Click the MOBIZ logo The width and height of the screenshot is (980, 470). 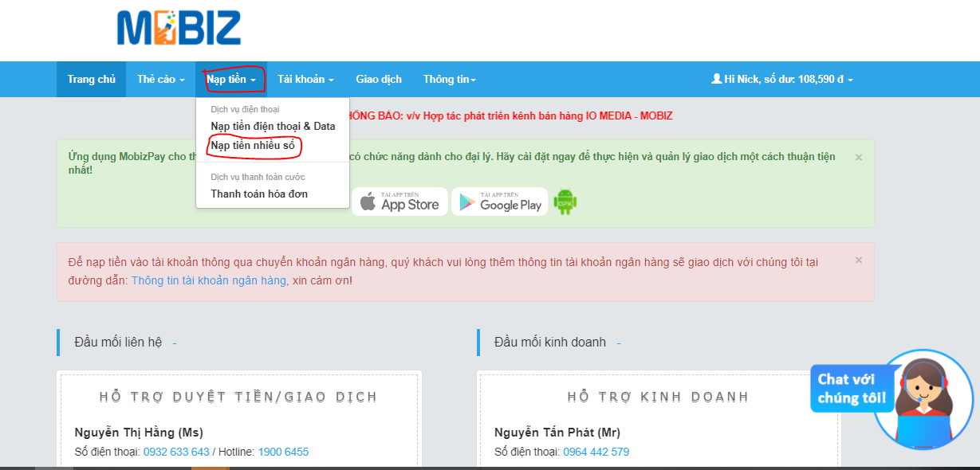179,29
